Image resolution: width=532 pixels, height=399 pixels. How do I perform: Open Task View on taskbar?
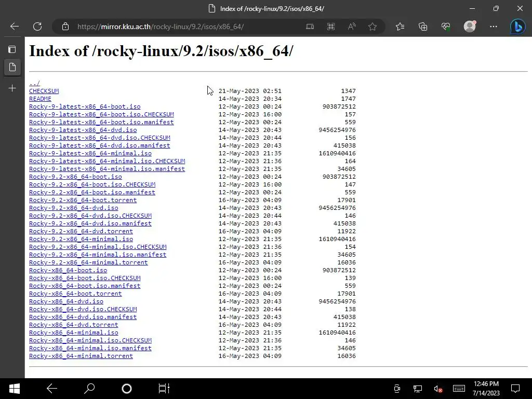point(164,389)
